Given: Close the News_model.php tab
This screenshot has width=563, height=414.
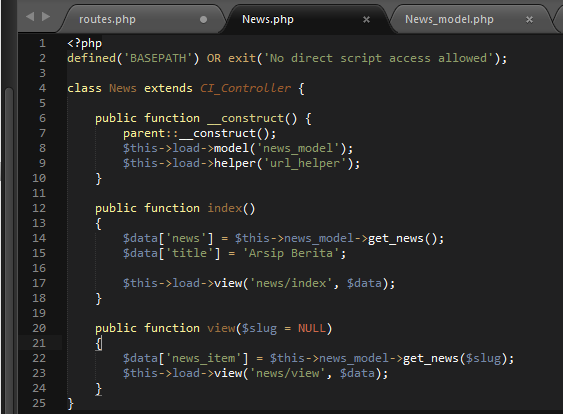Looking at the screenshot, I should 529,19.
